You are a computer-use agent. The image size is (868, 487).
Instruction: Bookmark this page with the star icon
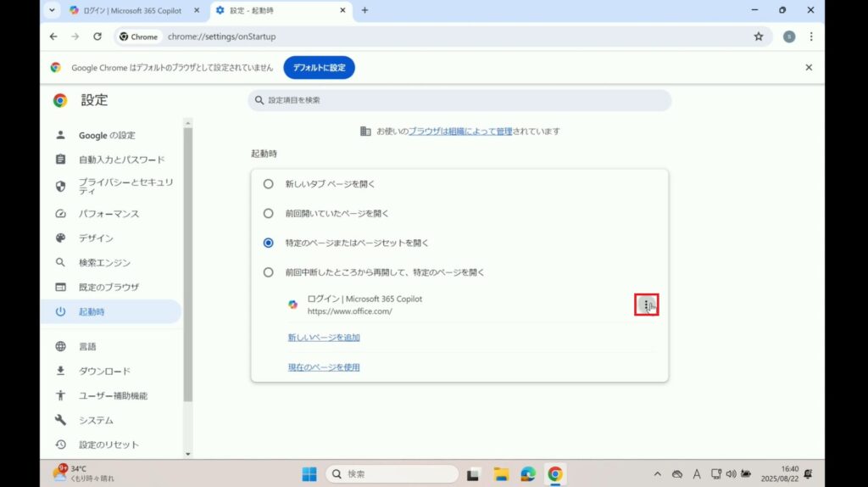(x=759, y=36)
